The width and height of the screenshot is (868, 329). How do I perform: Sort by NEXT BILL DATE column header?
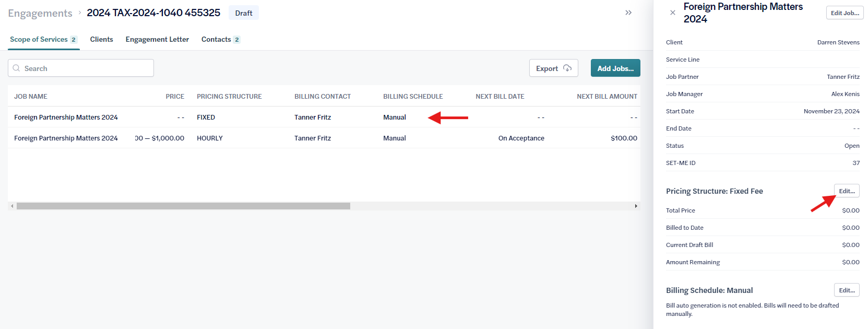[x=500, y=97]
